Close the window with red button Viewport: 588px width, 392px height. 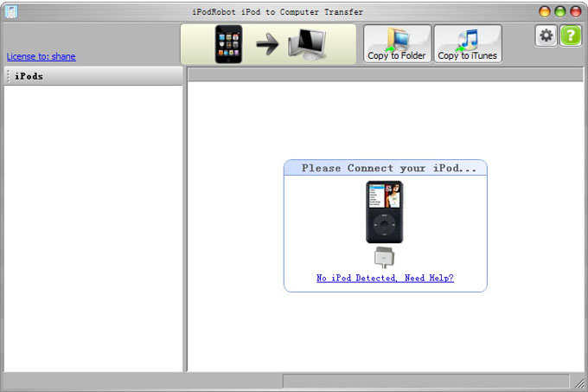pyautogui.click(x=576, y=11)
